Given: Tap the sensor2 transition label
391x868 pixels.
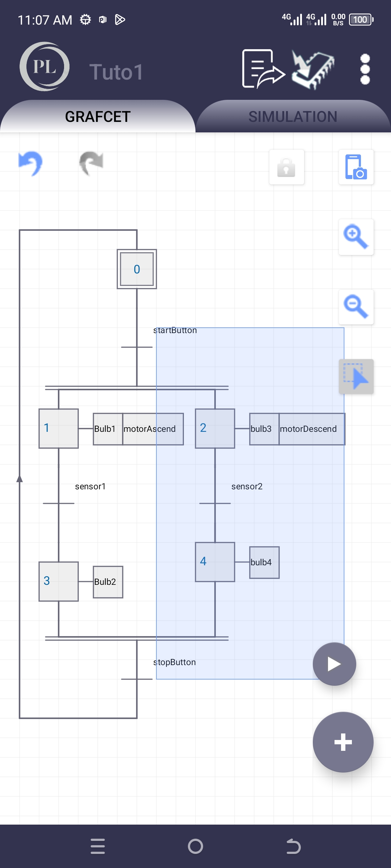Looking at the screenshot, I should (247, 486).
